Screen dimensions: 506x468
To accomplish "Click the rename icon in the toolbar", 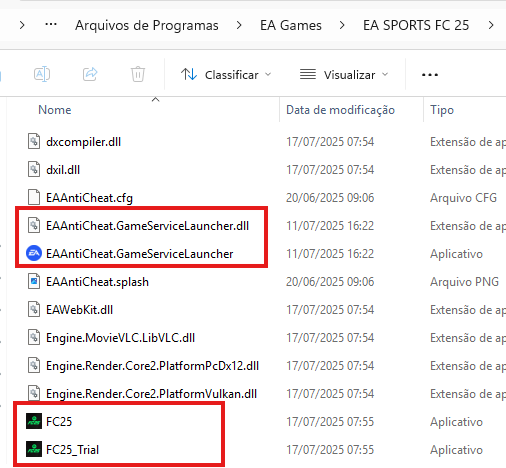I will click(42, 74).
